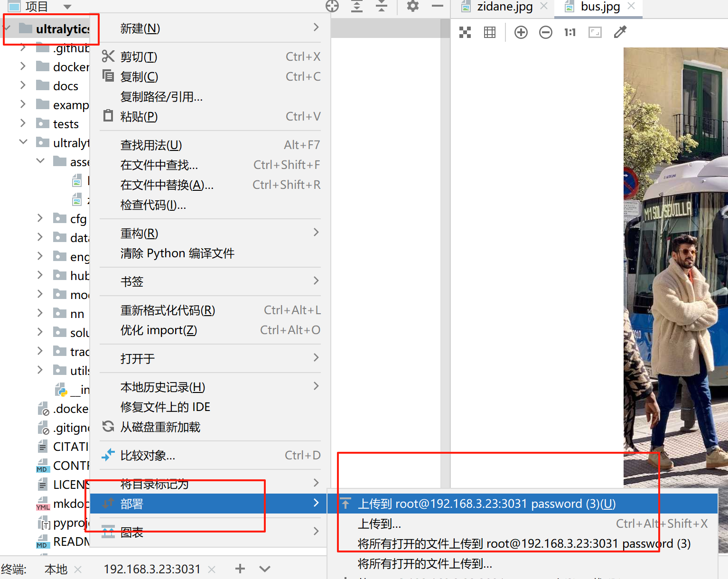Choose 将所有打开的文件上传到... option
Image resolution: width=728 pixels, height=579 pixels.
point(425,564)
